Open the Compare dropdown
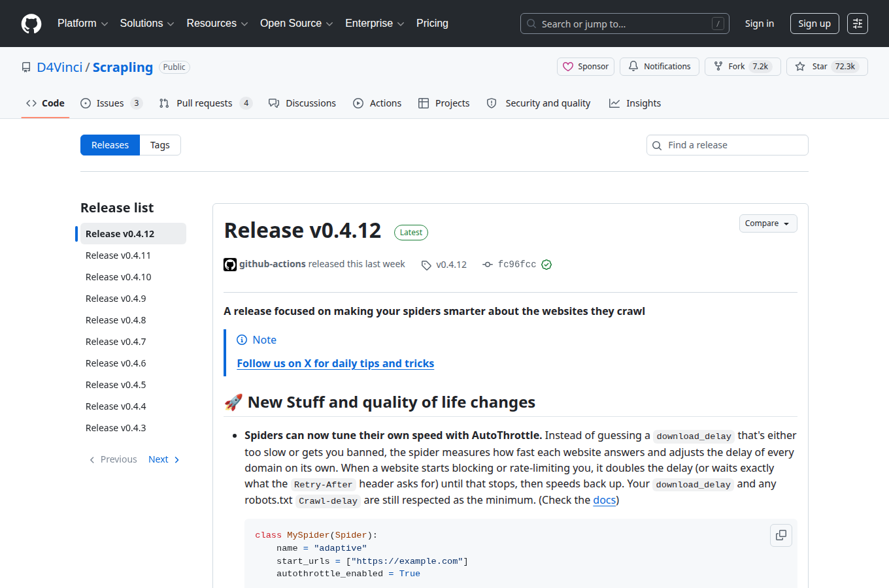The height and width of the screenshot is (588, 889). pyautogui.click(x=768, y=223)
